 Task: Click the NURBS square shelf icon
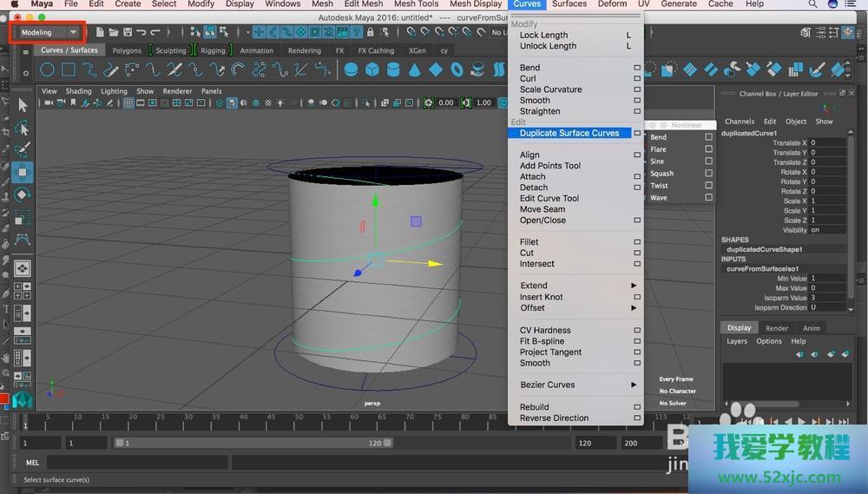69,69
